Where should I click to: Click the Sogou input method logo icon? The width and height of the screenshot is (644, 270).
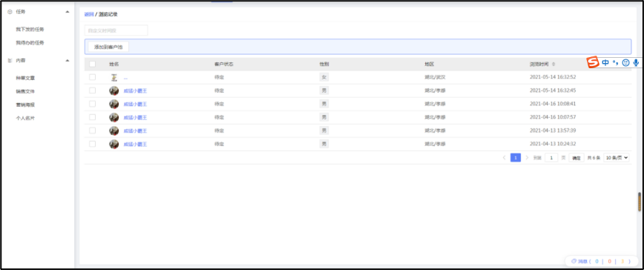(592, 63)
